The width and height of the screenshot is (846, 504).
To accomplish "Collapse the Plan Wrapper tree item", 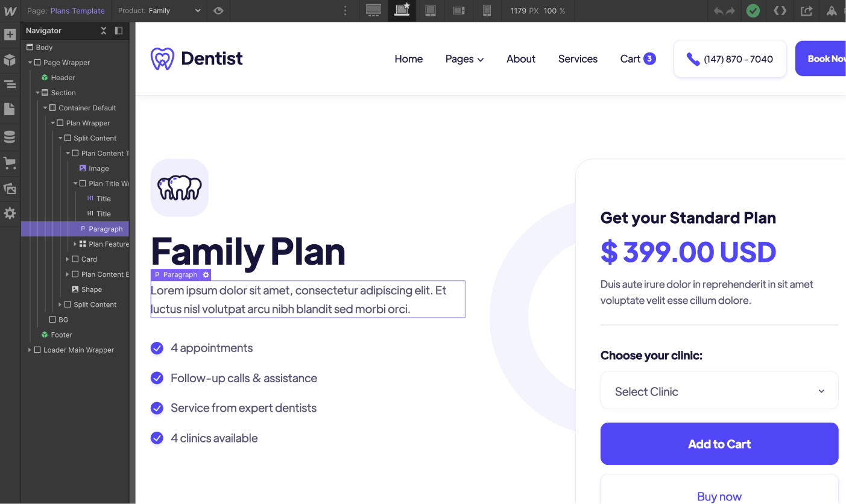I will click(52, 122).
